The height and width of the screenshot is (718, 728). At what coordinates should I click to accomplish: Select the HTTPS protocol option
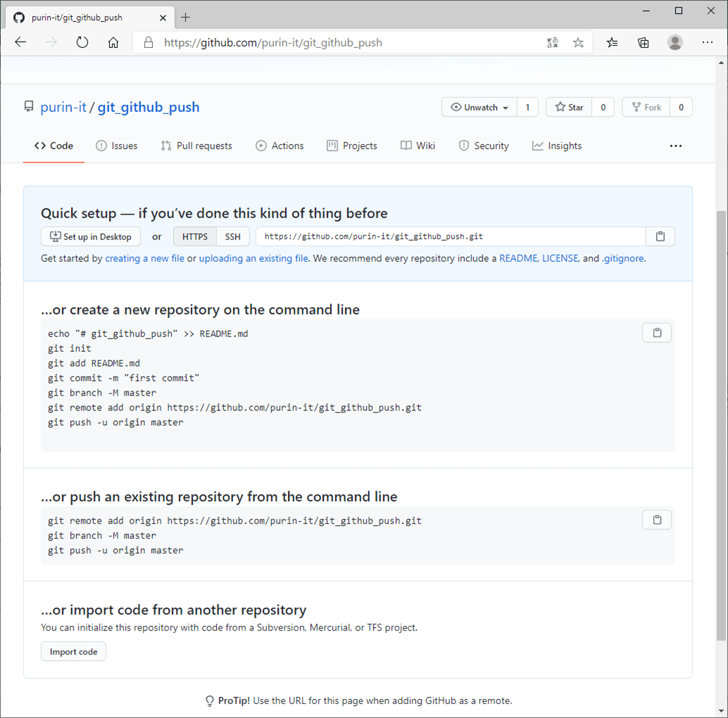(195, 237)
